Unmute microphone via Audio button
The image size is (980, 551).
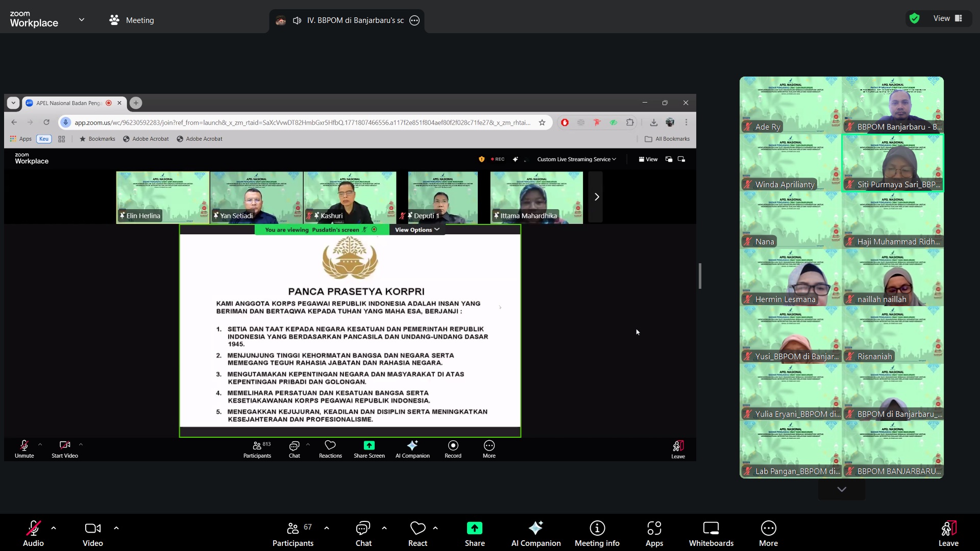(x=33, y=533)
